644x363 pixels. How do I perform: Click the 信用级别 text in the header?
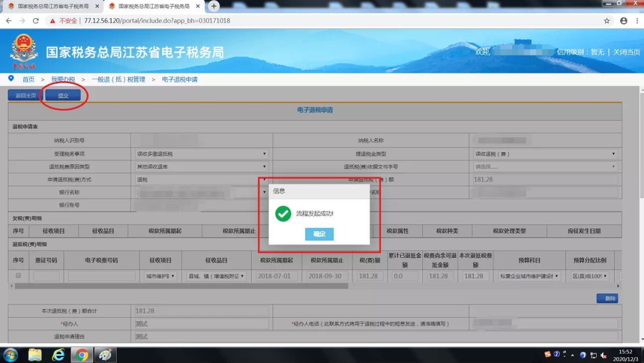580,52
